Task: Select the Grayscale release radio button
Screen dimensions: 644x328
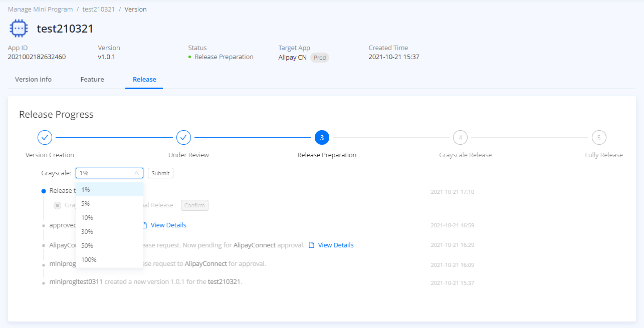Action: pos(58,205)
